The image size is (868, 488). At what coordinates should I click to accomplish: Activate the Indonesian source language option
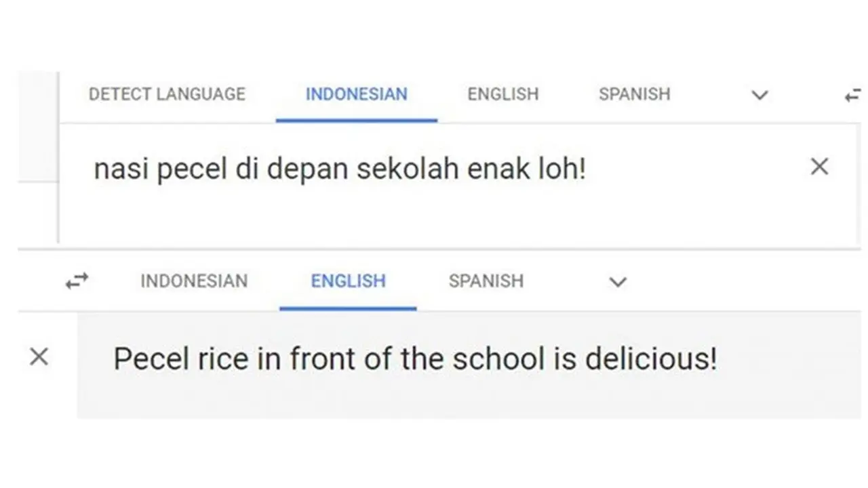coord(357,94)
